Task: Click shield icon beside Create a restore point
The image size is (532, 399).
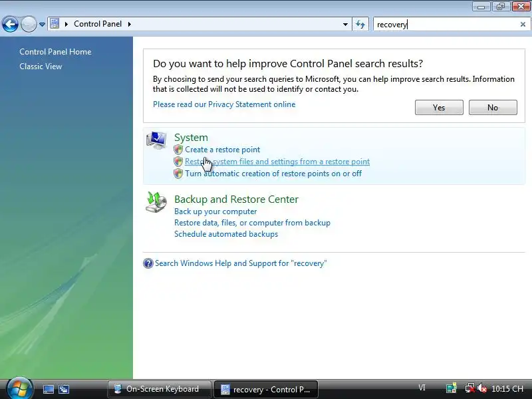Action: (x=178, y=150)
